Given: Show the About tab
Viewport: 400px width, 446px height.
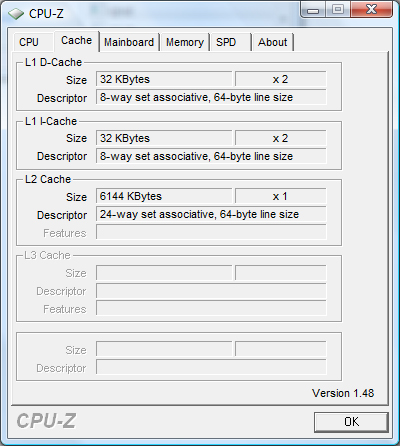Looking at the screenshot, I should click(x=272, y=42).
